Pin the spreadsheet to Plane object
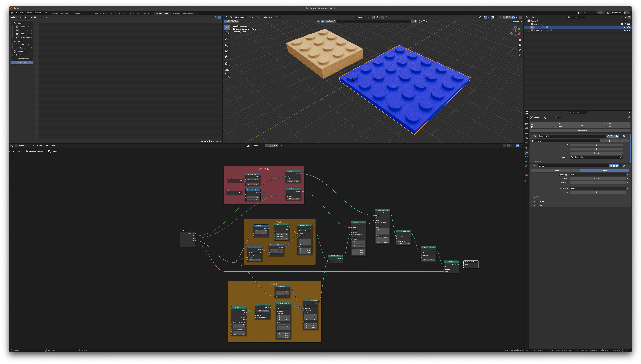The image size is (641, 364). tap(46, 17)
